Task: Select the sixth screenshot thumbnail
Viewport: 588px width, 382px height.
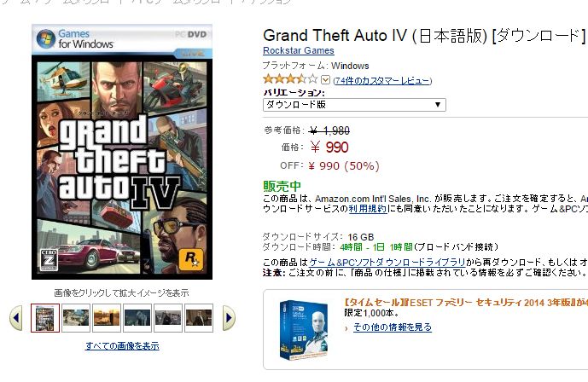Action: pyautogui.click(x=199, y=317)
